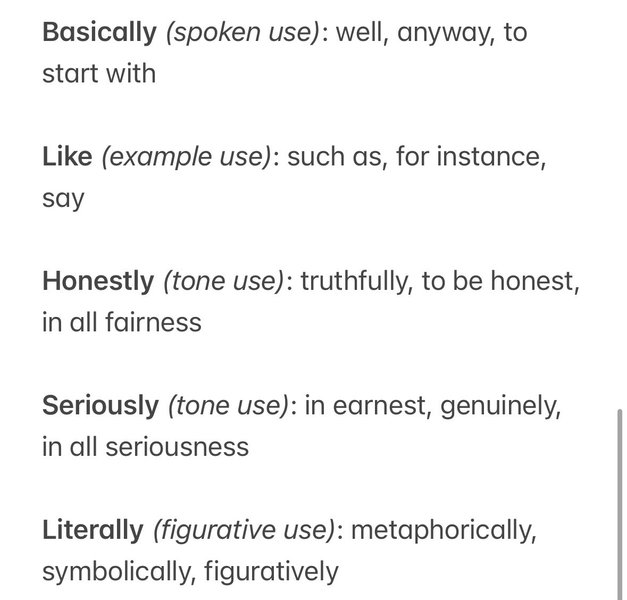Click the bold word "Honestly"
Viewport: 627px width, 600px height.
tap(98, 282)
